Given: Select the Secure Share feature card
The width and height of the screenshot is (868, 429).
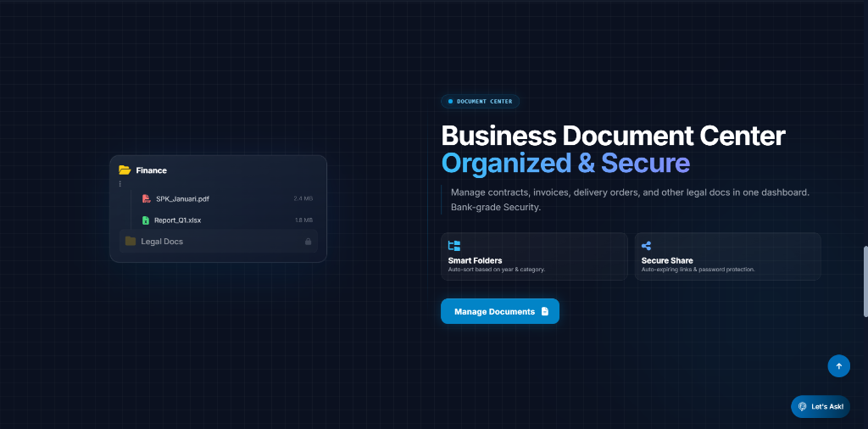Looking at the screenshot, I should (x=727, y=256).
